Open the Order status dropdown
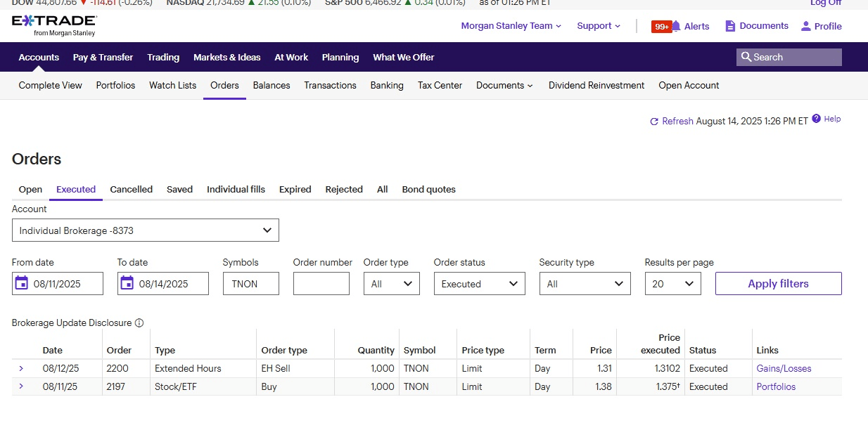The height and width of the screenshot is (430, 868). click(x=479, y=284)
